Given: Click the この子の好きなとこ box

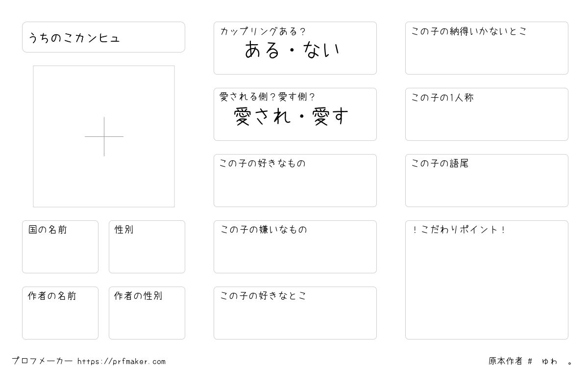Looking at the screenshot, I should tap(295, 313).
